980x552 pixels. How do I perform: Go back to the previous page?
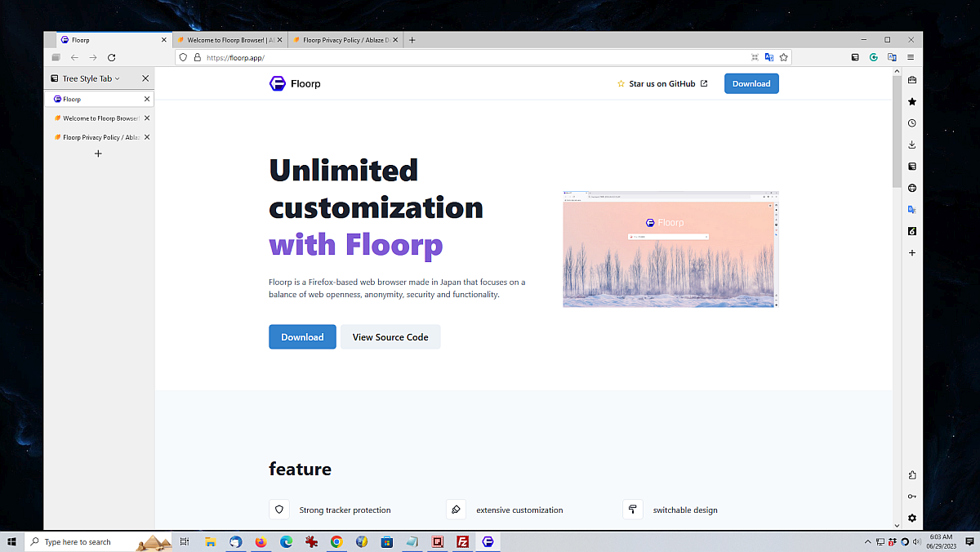[74, 58]
